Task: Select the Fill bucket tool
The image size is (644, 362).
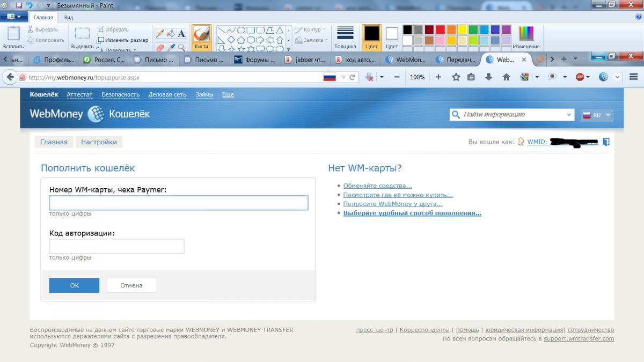Action: tap(171, 33)
